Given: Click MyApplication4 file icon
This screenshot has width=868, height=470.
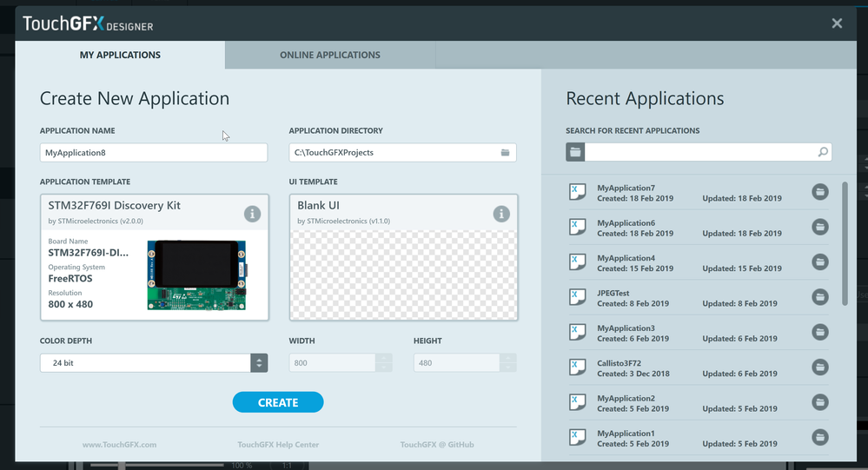Looking at the screenshot, I should (578, 261).
